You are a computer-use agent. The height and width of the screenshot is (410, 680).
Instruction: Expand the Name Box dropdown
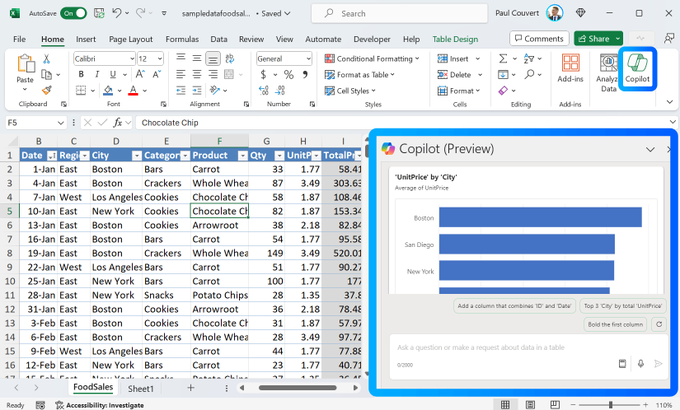pyautogui.click(x=60, y=123)
